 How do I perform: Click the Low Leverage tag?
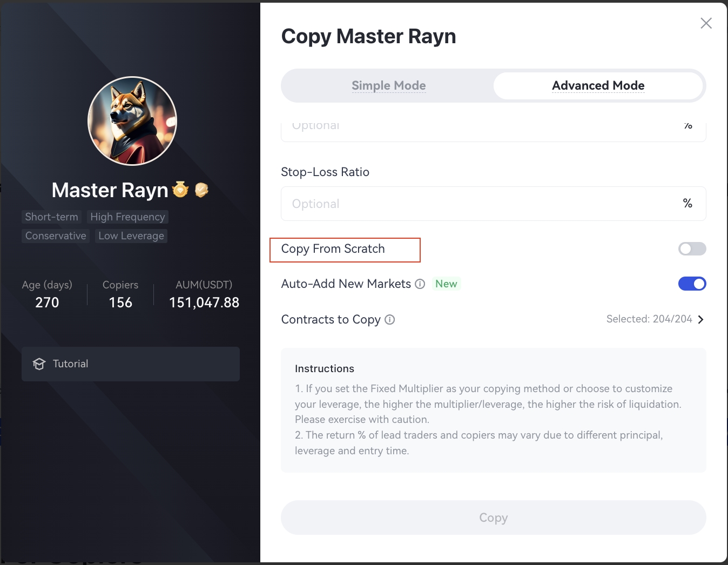(x=131, y=236)
